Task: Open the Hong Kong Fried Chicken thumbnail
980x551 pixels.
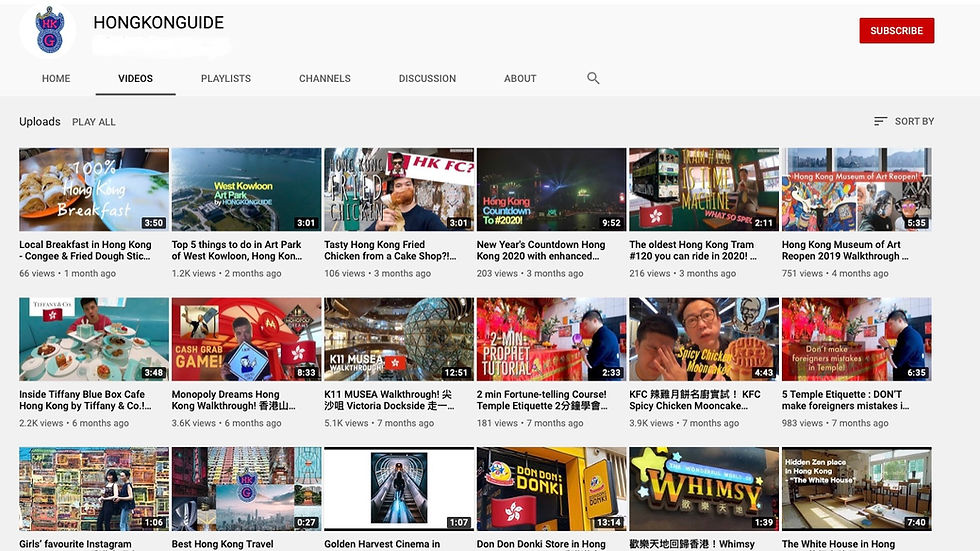Action: (x=399, y=190)
